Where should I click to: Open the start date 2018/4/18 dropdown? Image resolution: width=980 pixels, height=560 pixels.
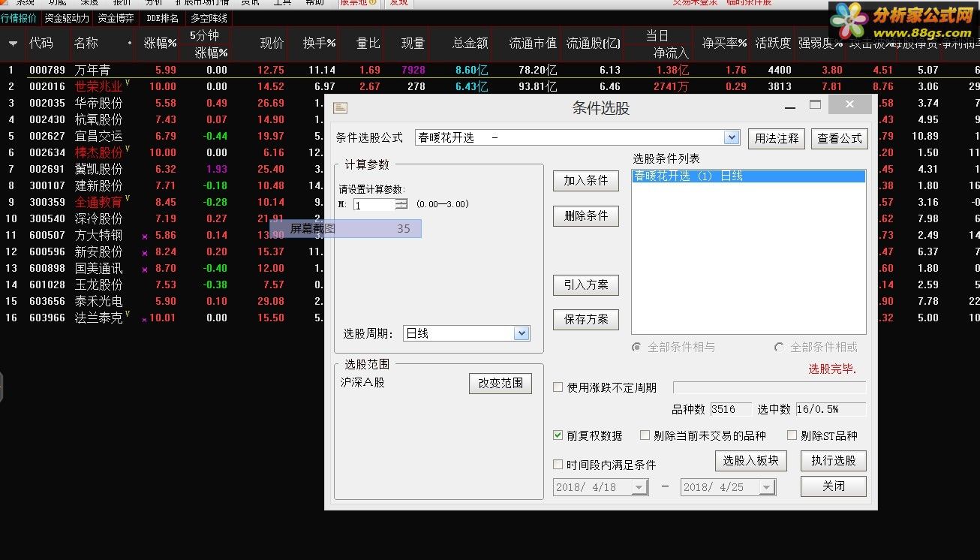(x=639, y=487)
